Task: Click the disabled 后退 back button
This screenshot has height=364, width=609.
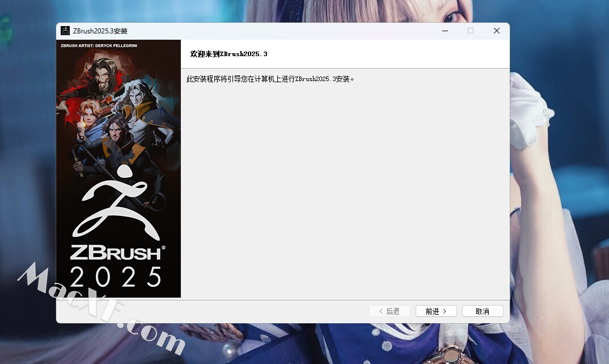Action: tap(390, 311)
